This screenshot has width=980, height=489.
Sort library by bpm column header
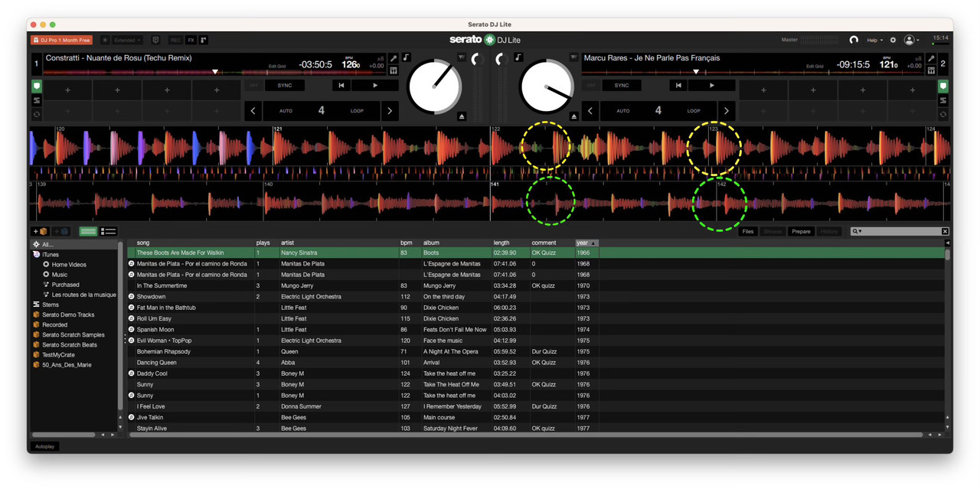pos(409,243)
